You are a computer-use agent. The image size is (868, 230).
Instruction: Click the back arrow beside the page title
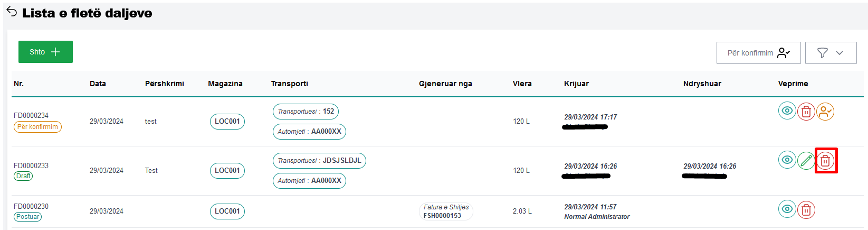(12, 12)
